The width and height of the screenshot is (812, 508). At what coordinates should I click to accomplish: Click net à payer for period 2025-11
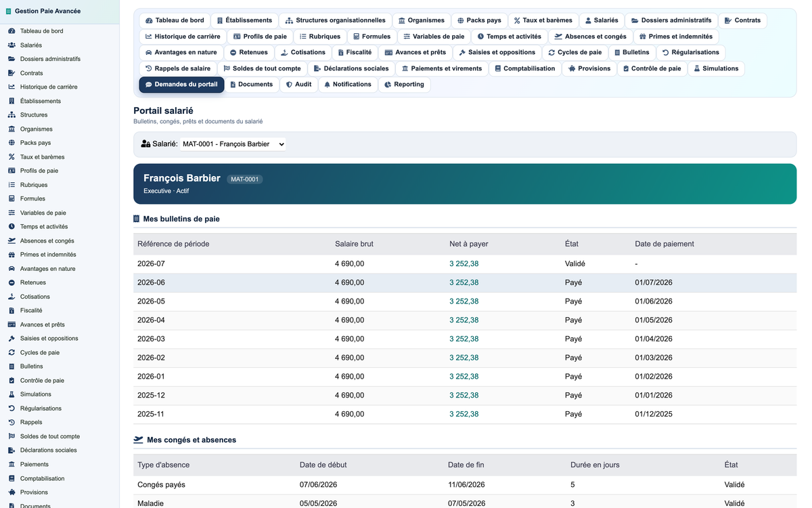[x=464, y=414]
